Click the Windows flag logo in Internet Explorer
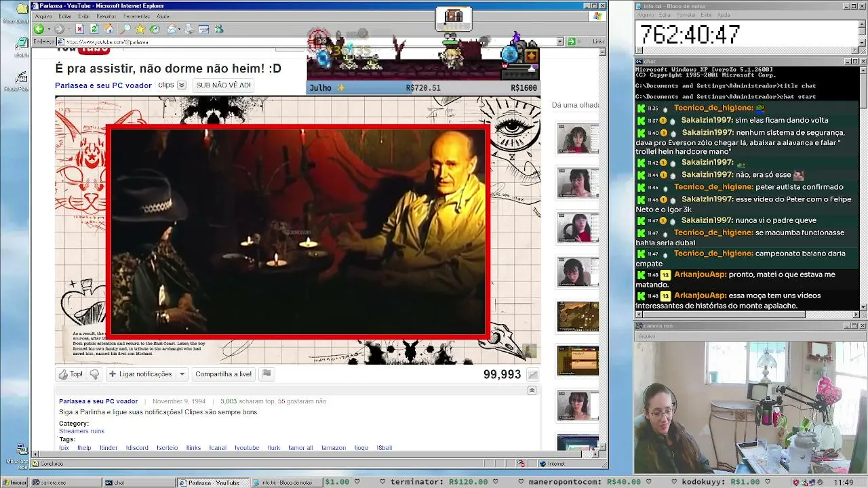This screenshot has height=488, width=868. pyautogui.click(x=598, y=16)
